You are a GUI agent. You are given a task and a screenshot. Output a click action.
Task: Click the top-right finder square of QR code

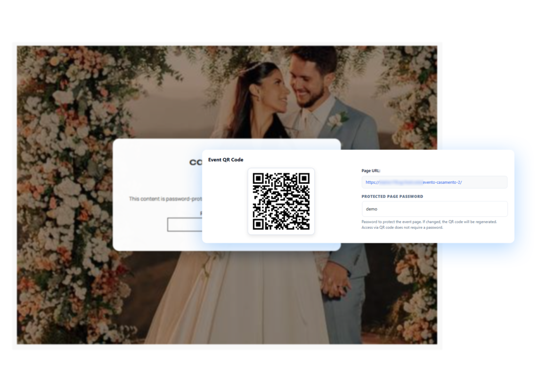303,178
